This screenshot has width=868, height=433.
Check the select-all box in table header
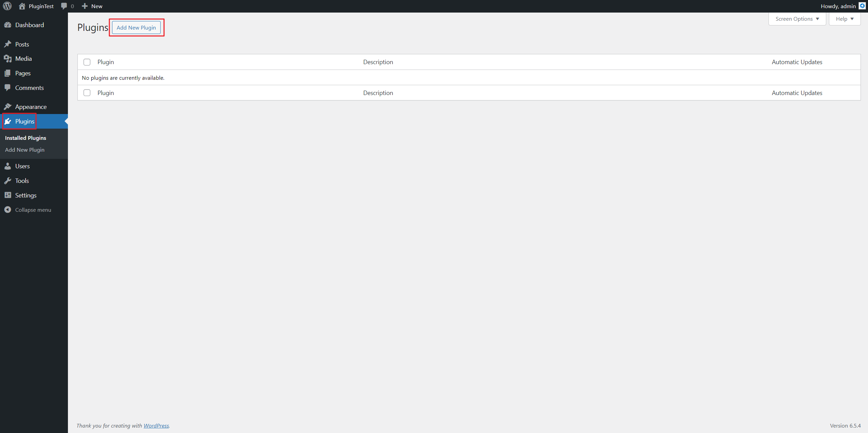pos(87,62)
